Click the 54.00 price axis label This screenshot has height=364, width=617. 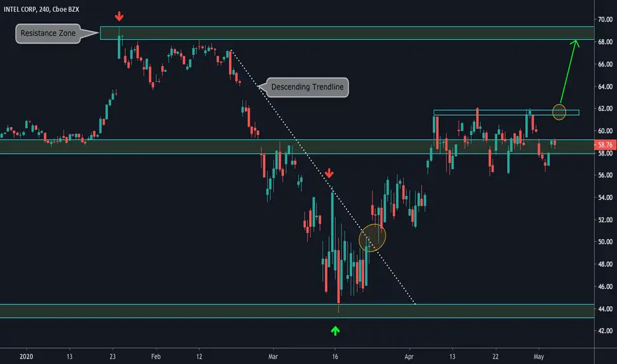click(x=605, y=197)
